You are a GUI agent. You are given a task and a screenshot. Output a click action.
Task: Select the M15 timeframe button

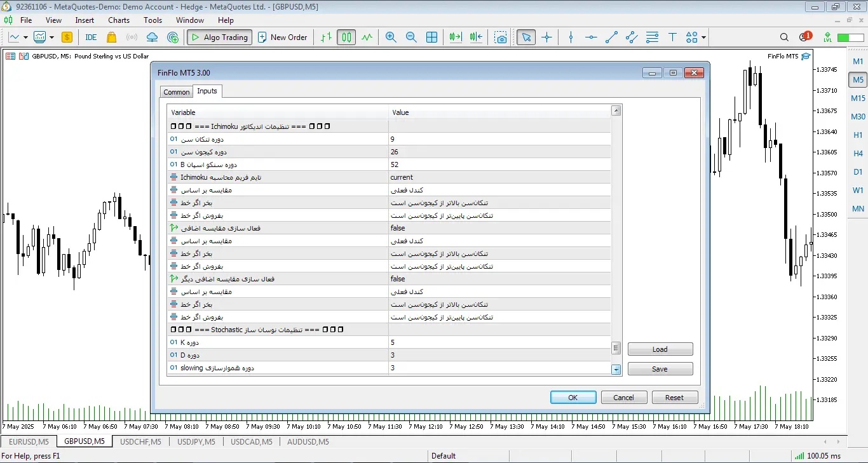click(858, 98)
